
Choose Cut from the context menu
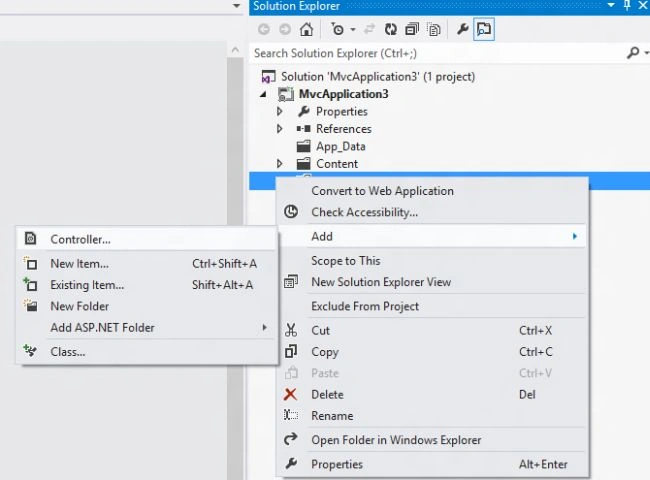432,330
